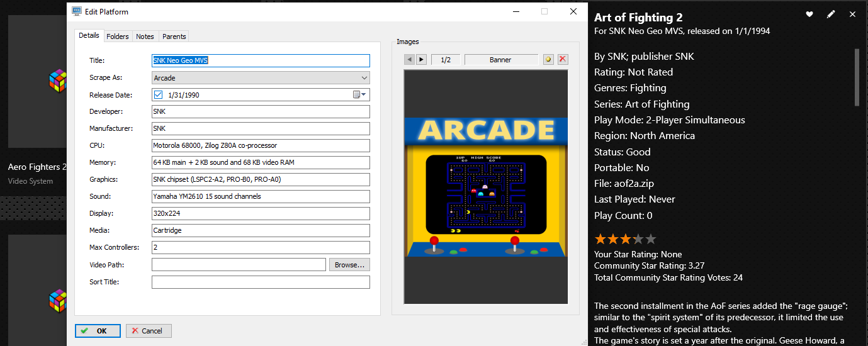Rate the game five stars

tap(651, 239)
